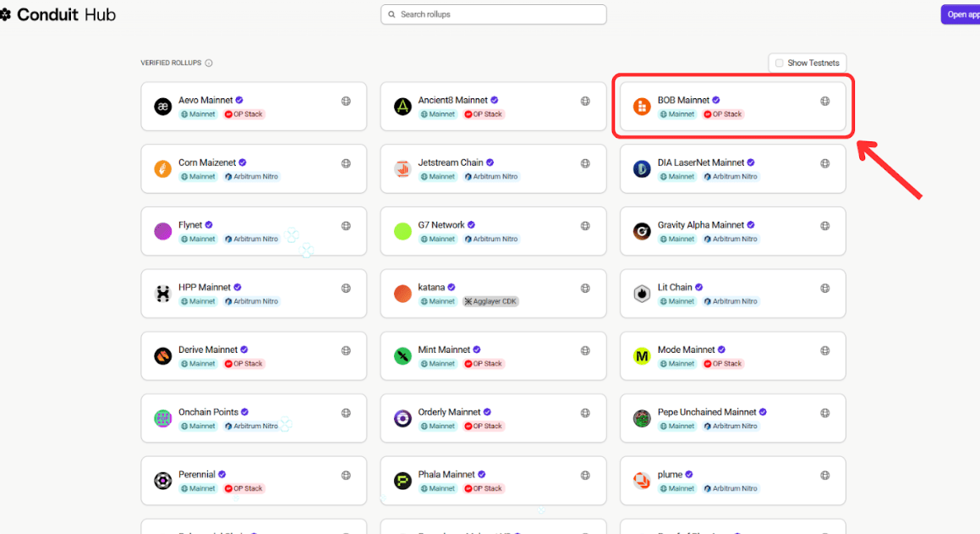Select the Orderly Mainnet card
The image size is (980, 534).
[x=493, y=418]
